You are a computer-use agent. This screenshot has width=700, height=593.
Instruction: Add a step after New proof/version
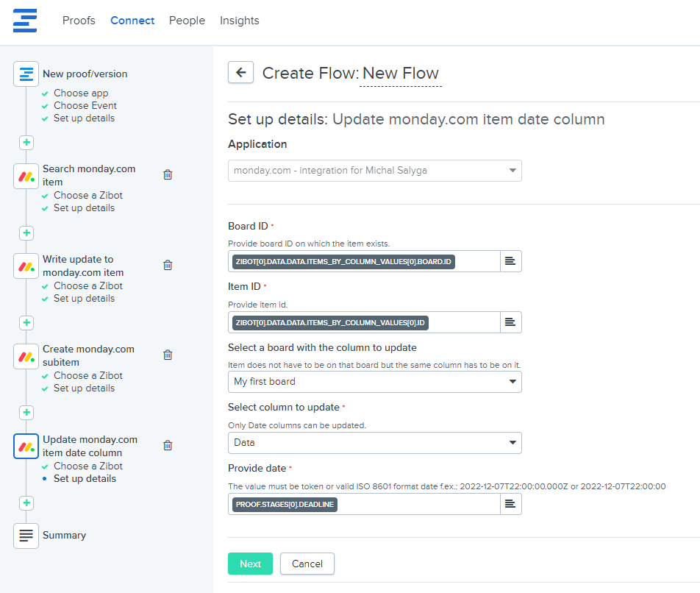[x=26, y=143]
